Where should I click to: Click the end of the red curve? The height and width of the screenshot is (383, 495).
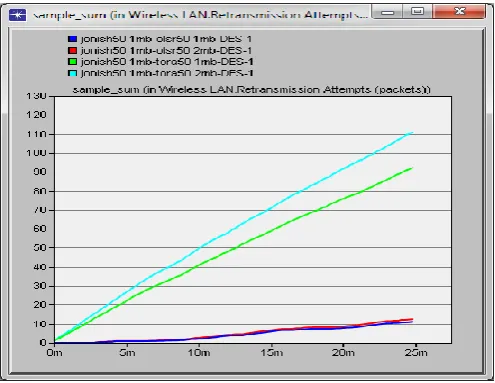[x=412, y=319]
